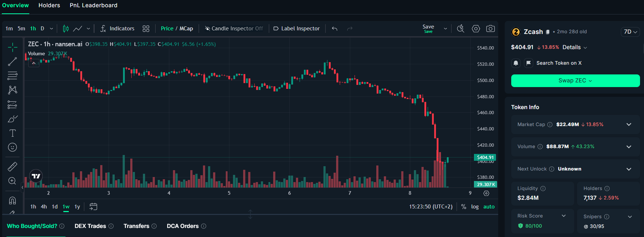This screenshot has height=237, width=644.
Task: Open chart settings hexagon icon
Action: [x=476, y=29]
